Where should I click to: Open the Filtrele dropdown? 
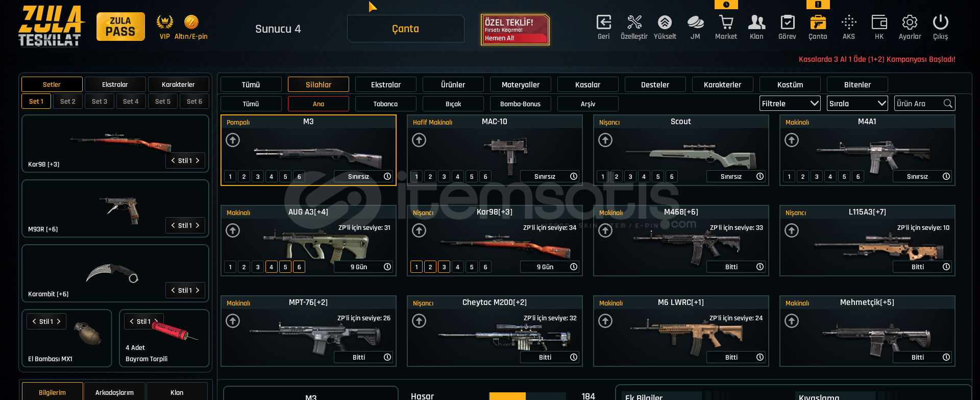coord(790,104)
